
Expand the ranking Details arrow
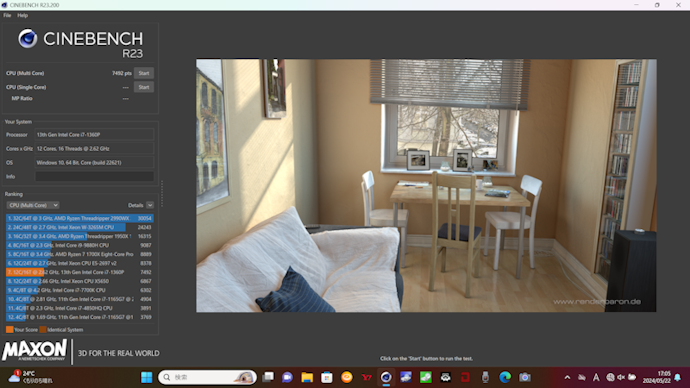point(150,205)
